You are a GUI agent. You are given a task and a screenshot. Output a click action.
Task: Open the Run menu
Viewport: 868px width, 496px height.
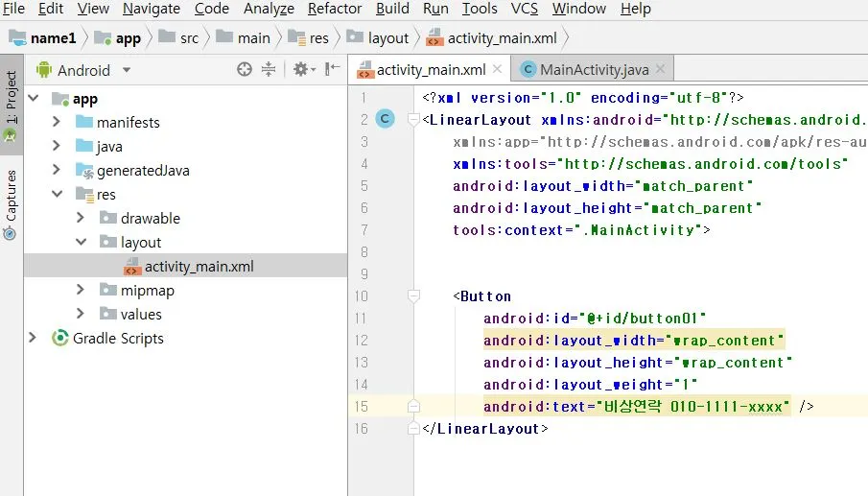(435, 9)
